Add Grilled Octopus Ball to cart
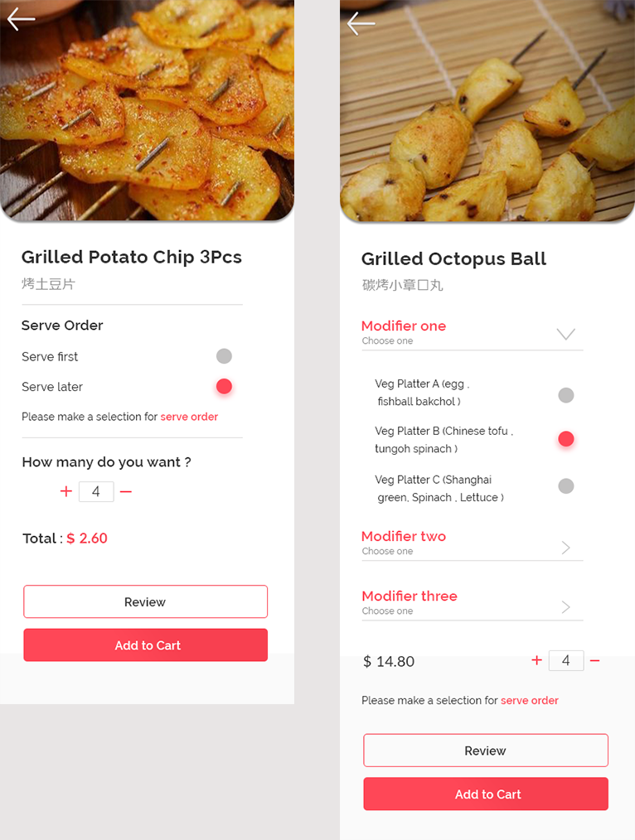Image resolution: width=635 pixels, height=840 pixels. pyautogui.click(x=486, y=794)
